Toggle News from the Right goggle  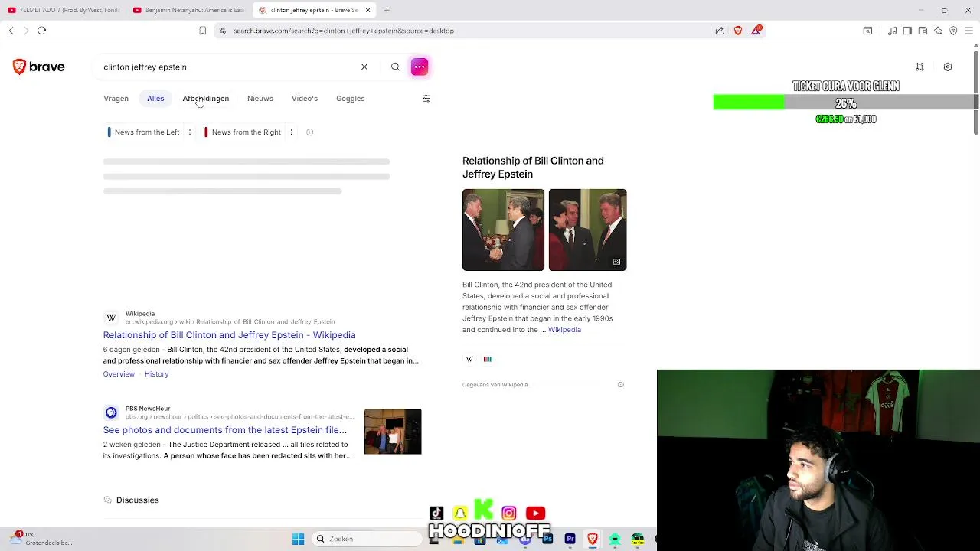click(x=243, y=132)
